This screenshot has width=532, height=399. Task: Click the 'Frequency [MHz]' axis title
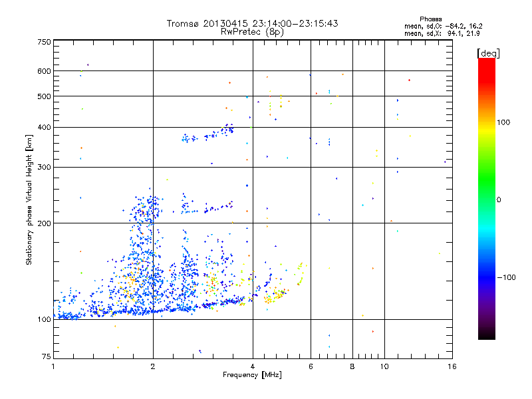[x=252, y=375]
